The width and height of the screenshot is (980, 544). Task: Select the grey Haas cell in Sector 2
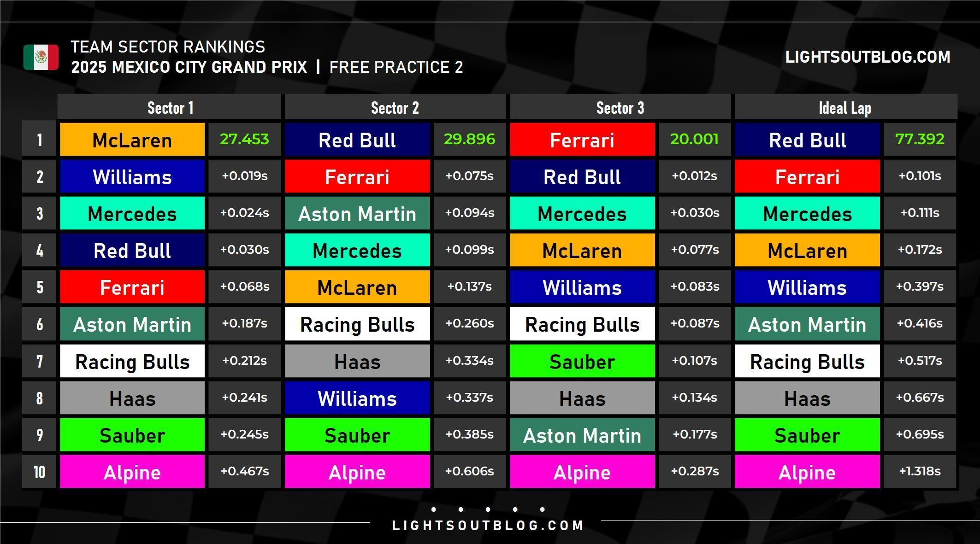coord(357,361)
